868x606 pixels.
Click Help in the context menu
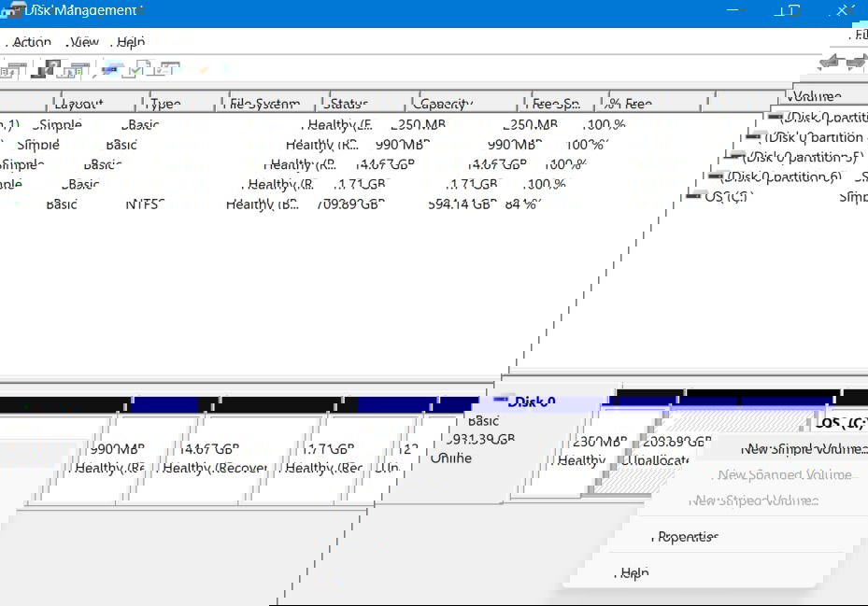pyautogui.click(x=633, y=571)
